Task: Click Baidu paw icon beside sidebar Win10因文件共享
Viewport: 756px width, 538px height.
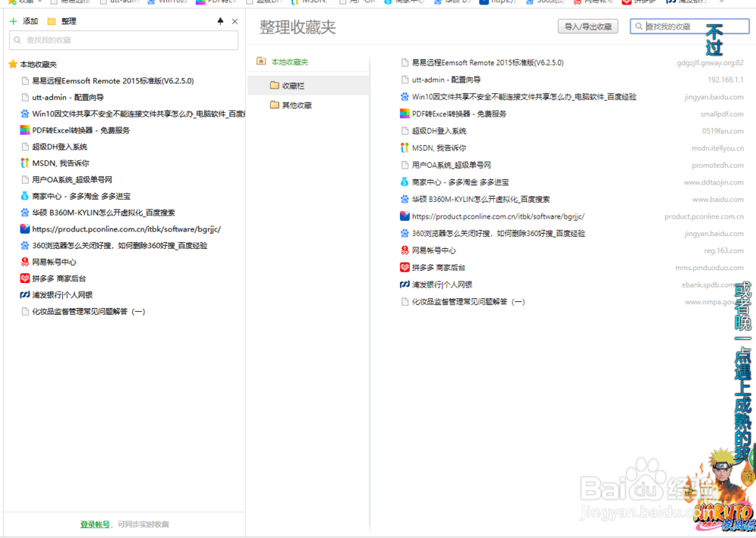Action: tap(25, 114)
